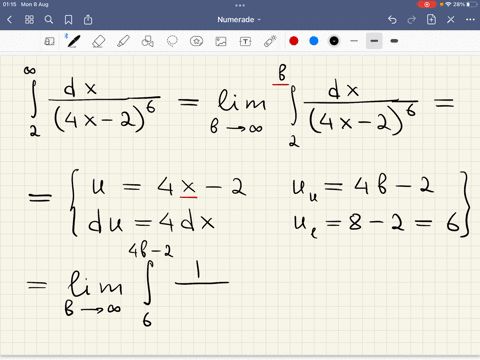This screenshot has height=360, width=480.
Task: Tap the three-dot multitasking handle
Action: (x=240, y=5)
